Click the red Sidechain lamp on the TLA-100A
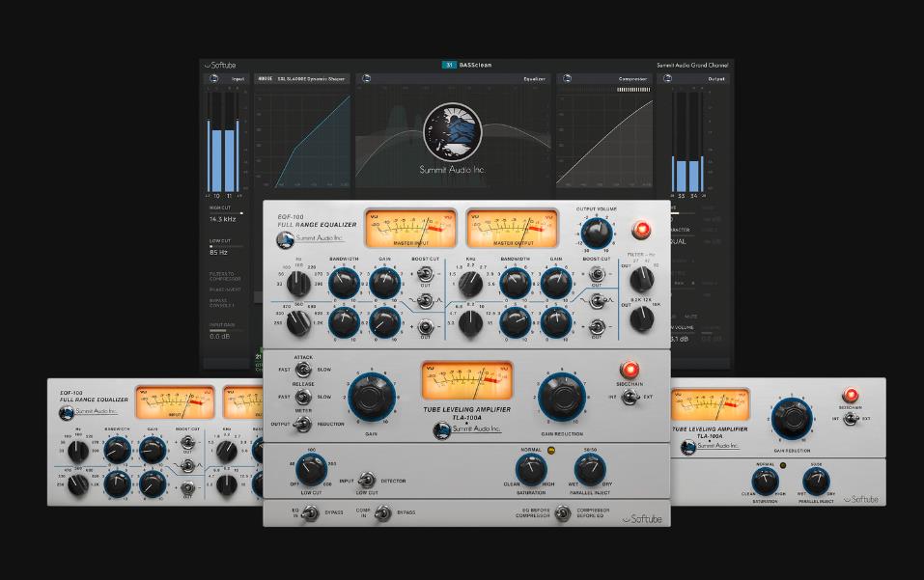This screenshot has height=580, width=924. pyautogui.click(x=631, y=371)
